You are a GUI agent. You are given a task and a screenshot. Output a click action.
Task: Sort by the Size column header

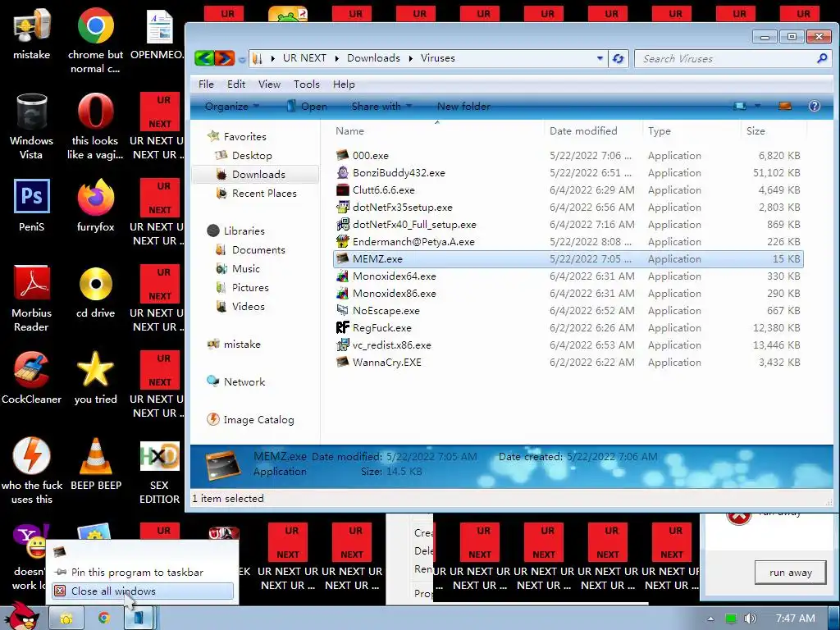774,130
